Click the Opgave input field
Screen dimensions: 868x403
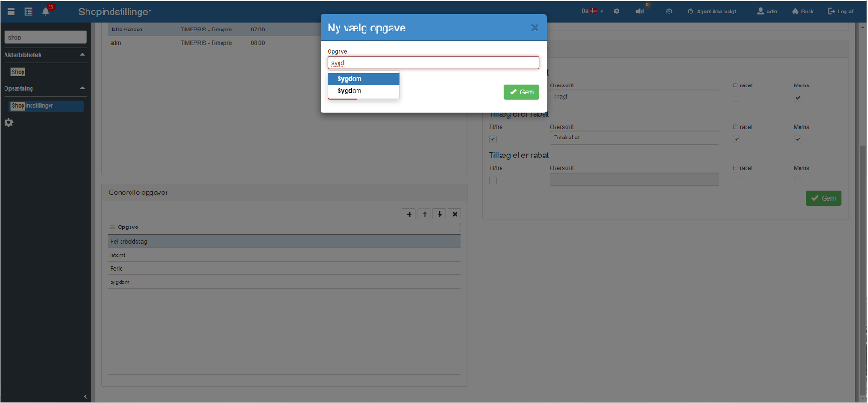click(x=433, y=62)
